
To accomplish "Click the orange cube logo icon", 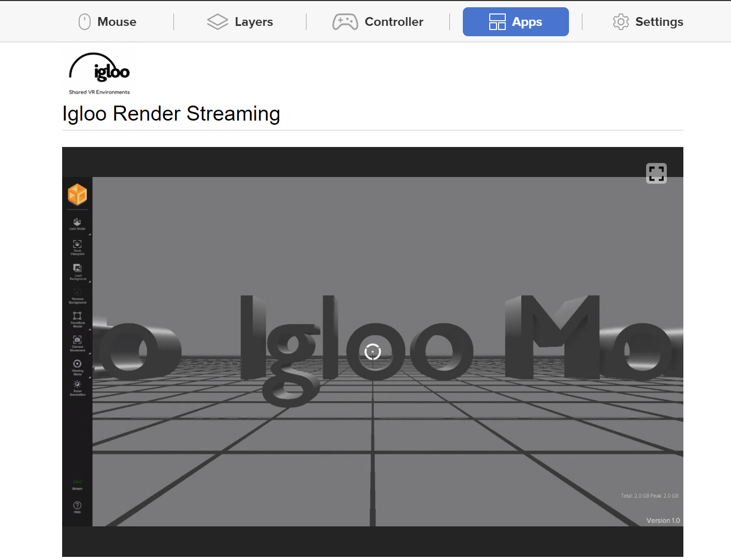I will pyautogui.click(x=77, y=195).
